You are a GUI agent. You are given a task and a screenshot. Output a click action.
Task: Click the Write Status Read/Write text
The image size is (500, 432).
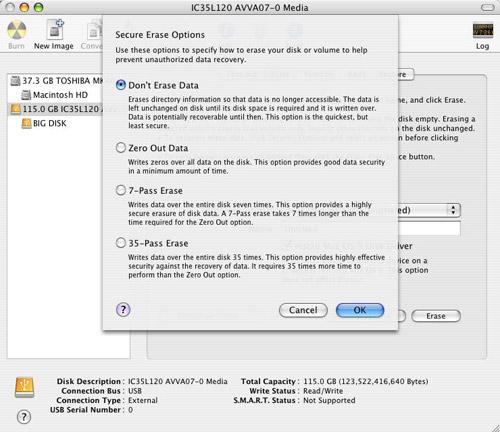323,391
